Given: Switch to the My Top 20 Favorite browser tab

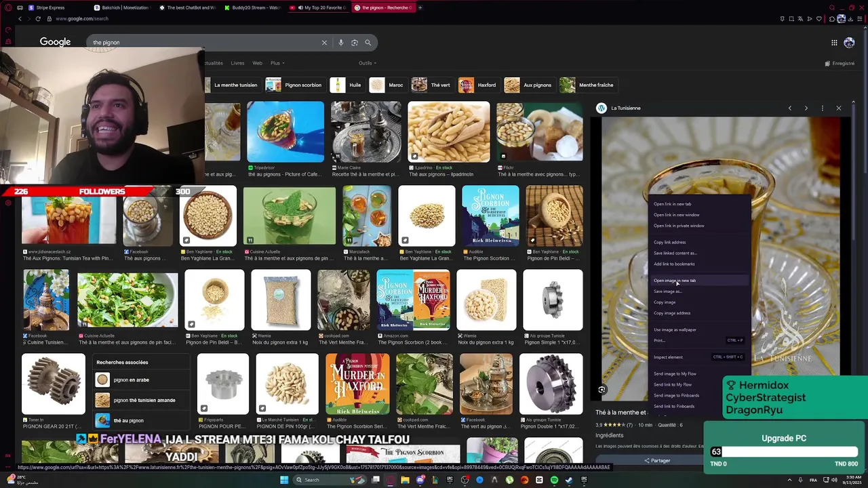Looking at the screenshot, I should [319, 7].
